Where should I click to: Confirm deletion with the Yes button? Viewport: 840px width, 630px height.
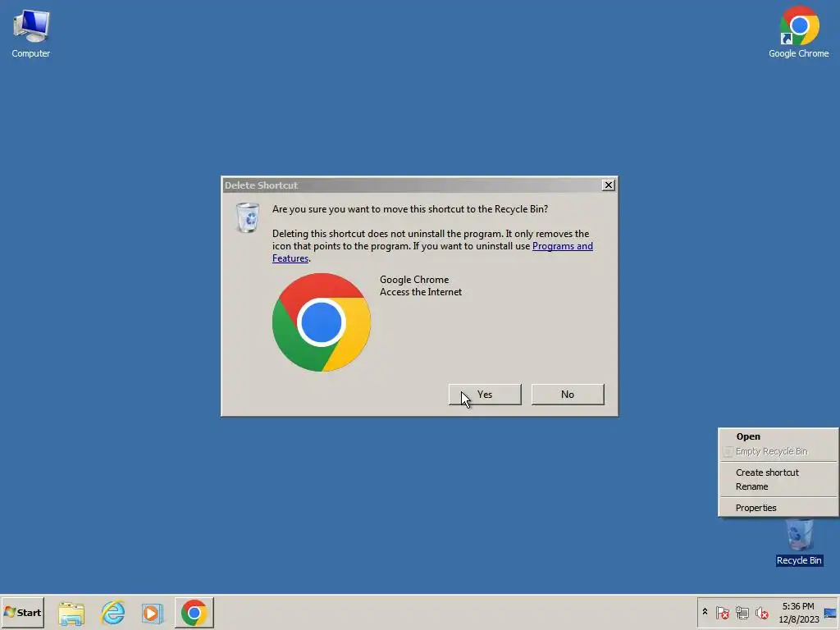pyautogui.click(x=485, y=395)
